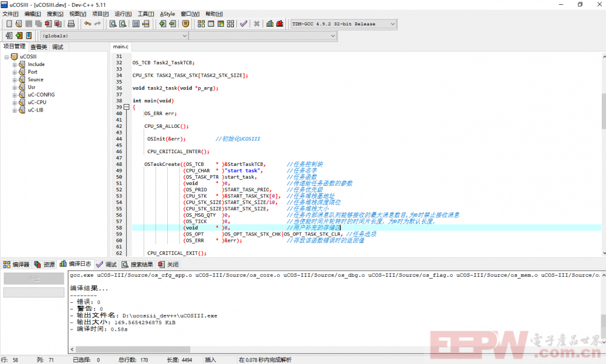Open the 工具 menu

coord(145,14)
